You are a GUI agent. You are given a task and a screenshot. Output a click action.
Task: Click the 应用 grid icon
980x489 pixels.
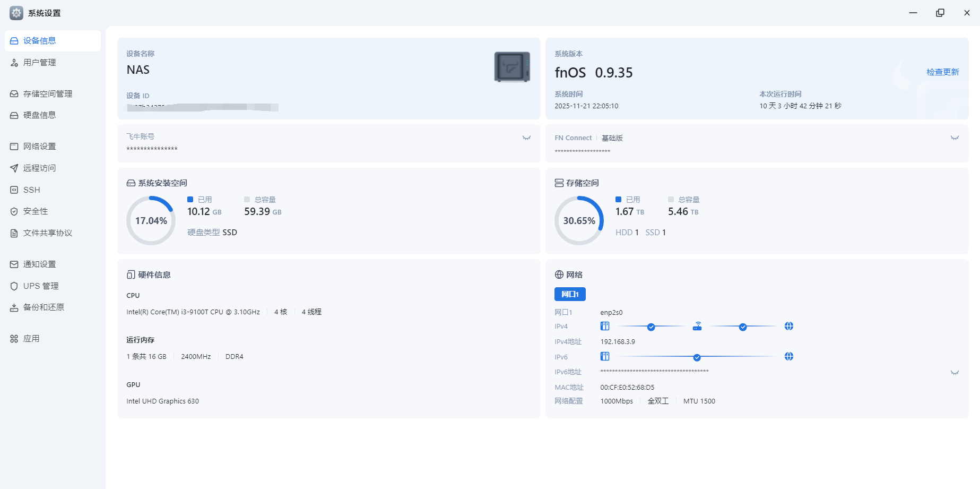pyautogui.click(x=14, y=339)
